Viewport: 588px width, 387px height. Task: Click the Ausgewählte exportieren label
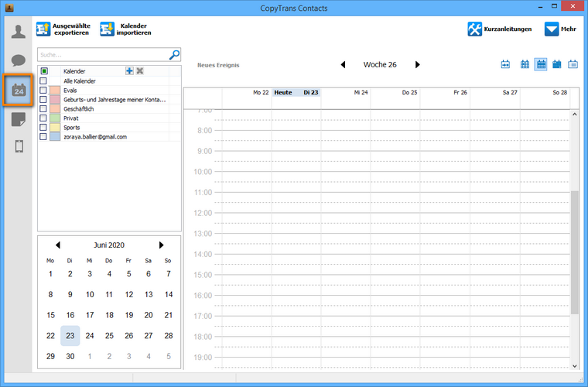pos(71,29)
